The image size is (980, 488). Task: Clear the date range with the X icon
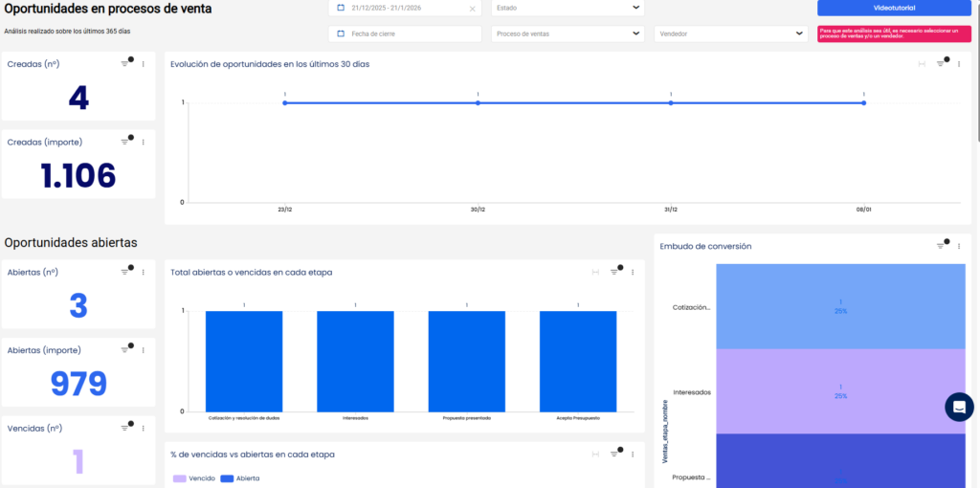(x=472, y=8)
